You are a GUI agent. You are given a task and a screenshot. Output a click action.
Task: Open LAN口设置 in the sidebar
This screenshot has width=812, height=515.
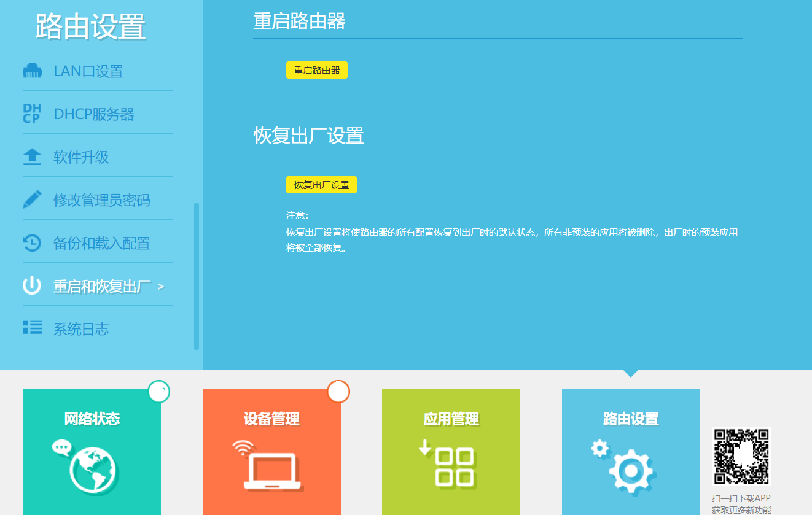88,71
